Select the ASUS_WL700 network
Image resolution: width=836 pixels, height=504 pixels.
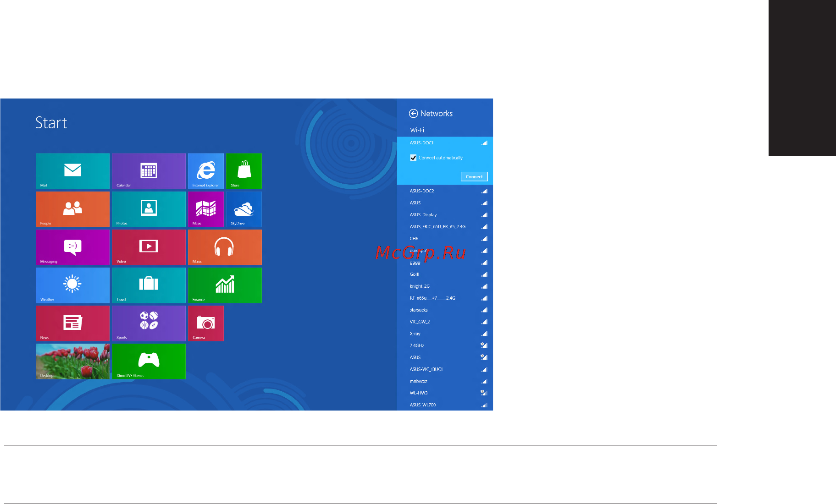(445, 405)
